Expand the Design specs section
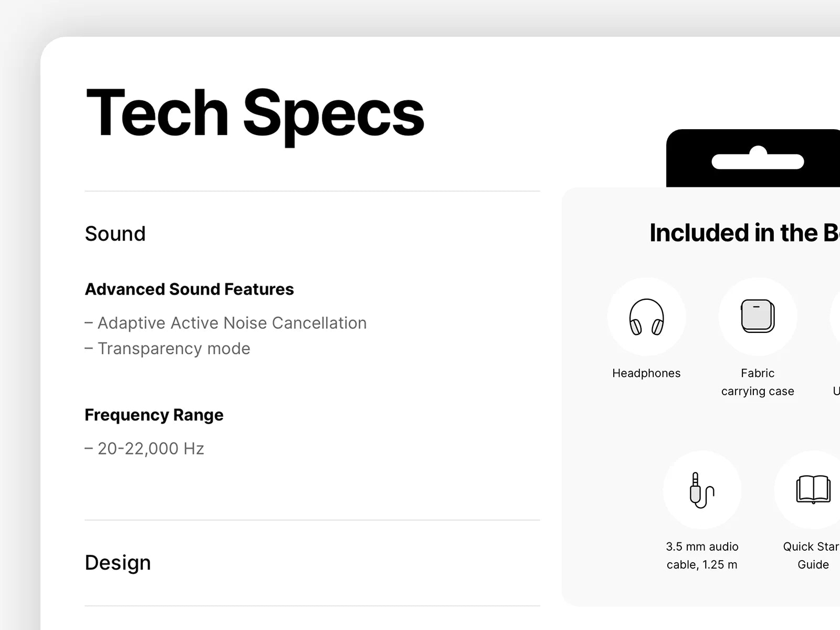The width and height of the screenshot is (840, 630). coord(118,563)
